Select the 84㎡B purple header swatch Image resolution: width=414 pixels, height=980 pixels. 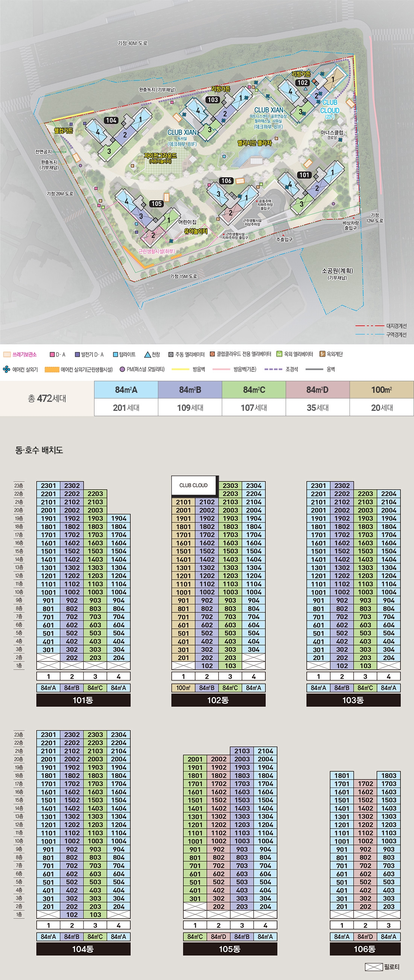coord(190,389)
